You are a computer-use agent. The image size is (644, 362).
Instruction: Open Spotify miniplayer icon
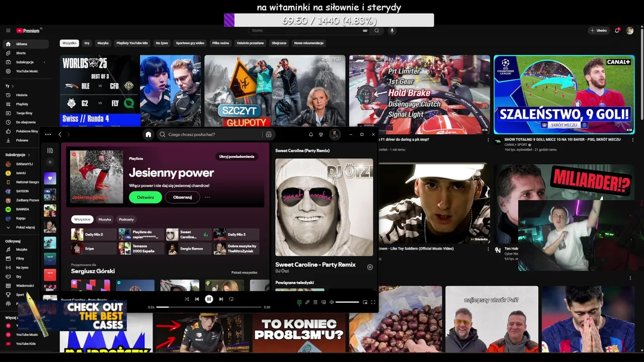point(365,302)
